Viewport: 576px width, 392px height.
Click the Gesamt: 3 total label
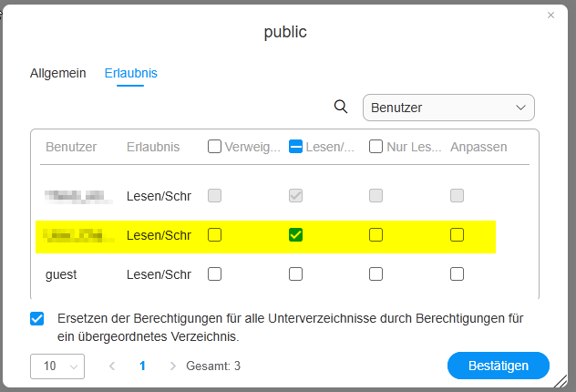click(213, 366)
